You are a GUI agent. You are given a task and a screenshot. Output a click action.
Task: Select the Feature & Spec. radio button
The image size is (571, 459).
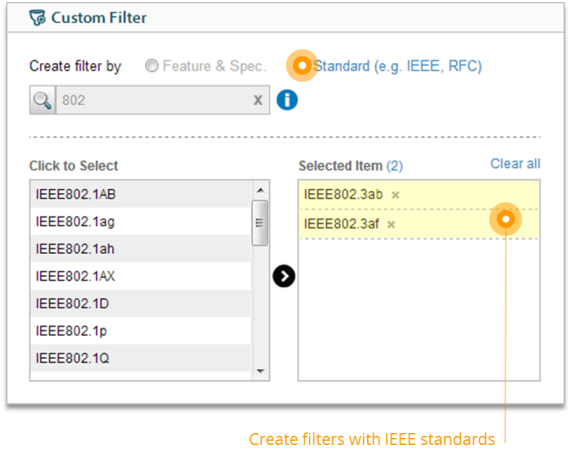(x=151, y=66)
